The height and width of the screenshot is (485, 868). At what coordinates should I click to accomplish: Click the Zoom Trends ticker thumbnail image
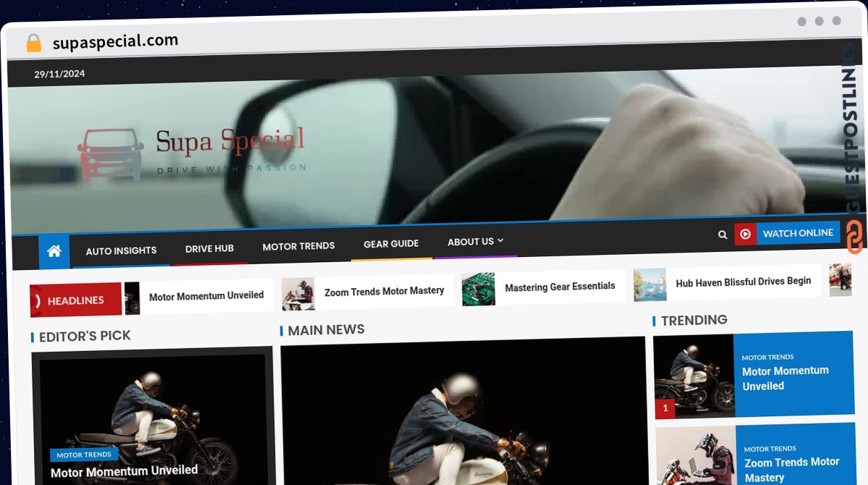click(x=297, y=294)
